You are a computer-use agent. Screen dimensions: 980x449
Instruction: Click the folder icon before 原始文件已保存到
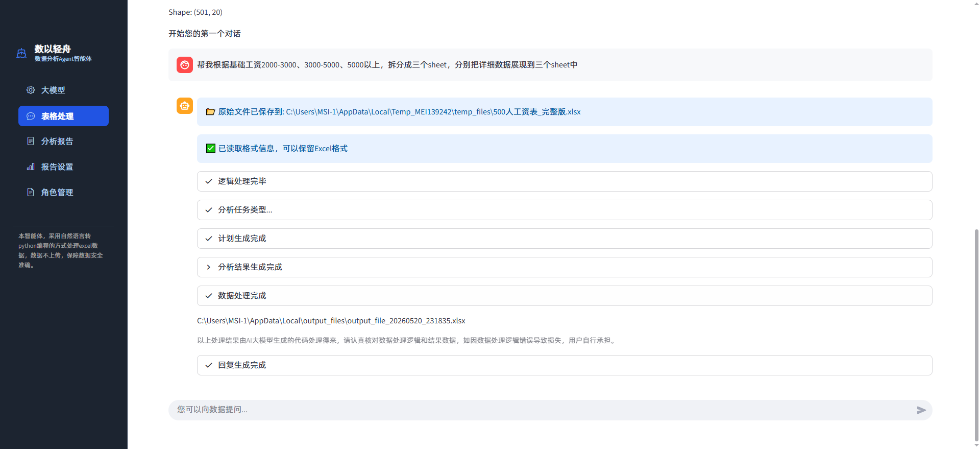(x=210, y=112)
